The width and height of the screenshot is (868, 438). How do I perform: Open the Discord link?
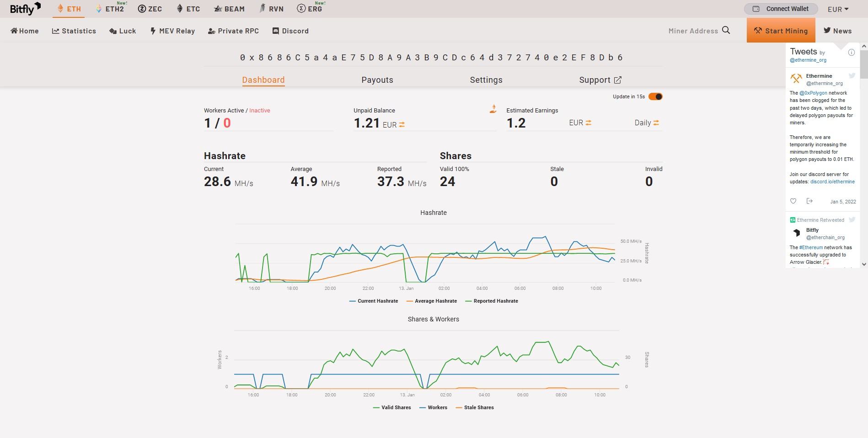click(290, 31)
